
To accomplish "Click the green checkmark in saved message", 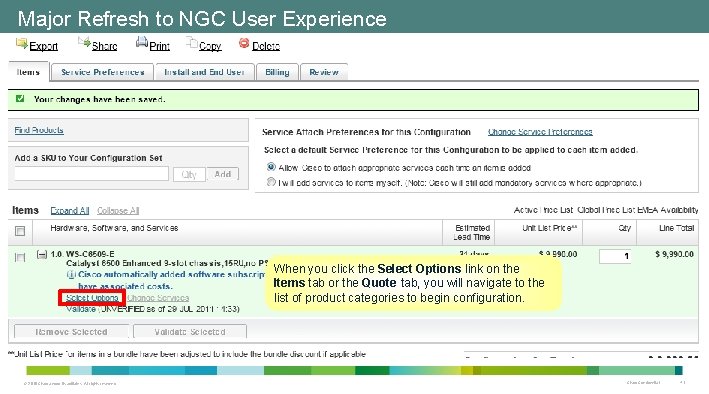I will tap(20, 99).
